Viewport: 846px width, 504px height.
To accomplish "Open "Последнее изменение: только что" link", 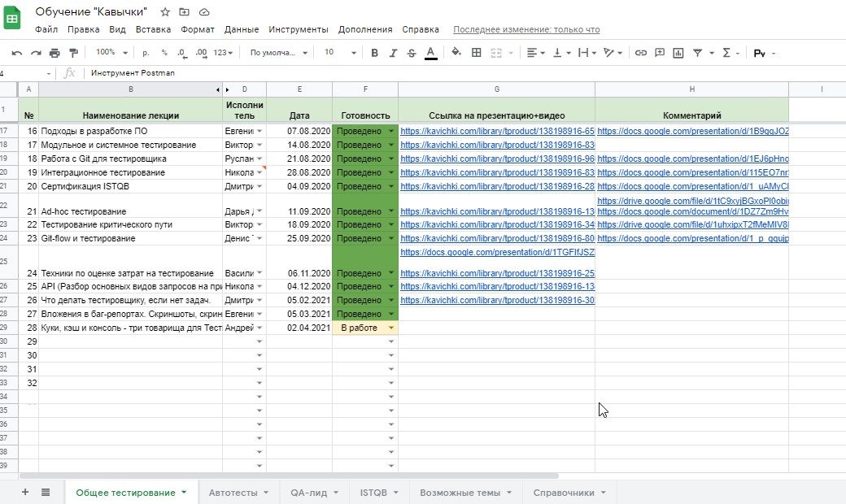I will (x=526, y=29).
